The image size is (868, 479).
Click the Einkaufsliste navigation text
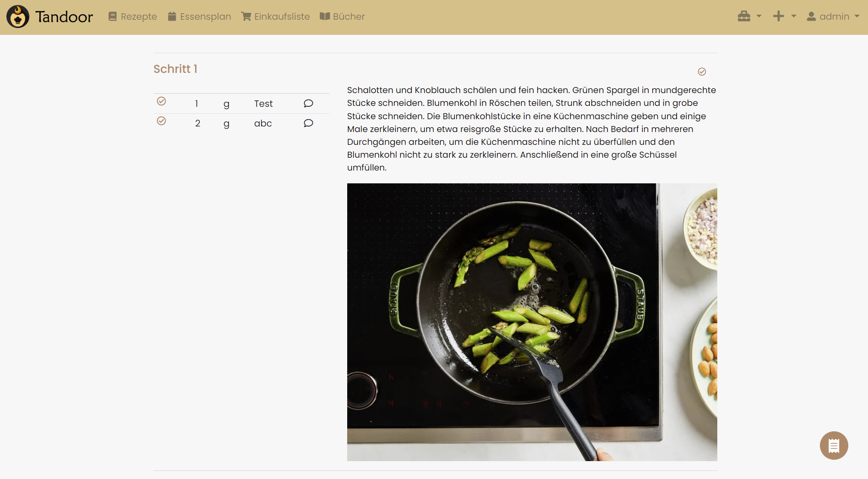pos(282,17)
